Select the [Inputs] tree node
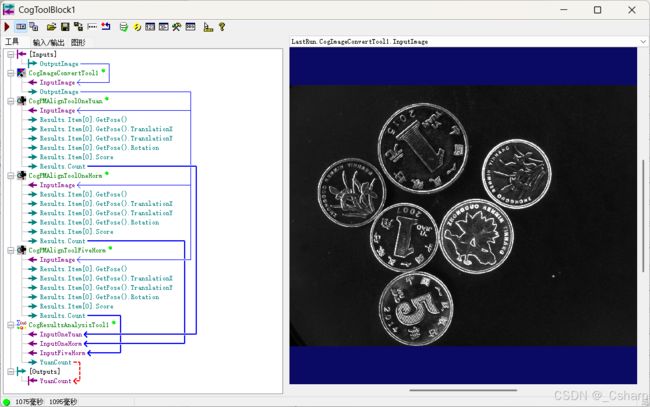The height and width of the screenshot is (407, 650). (42, 54)
